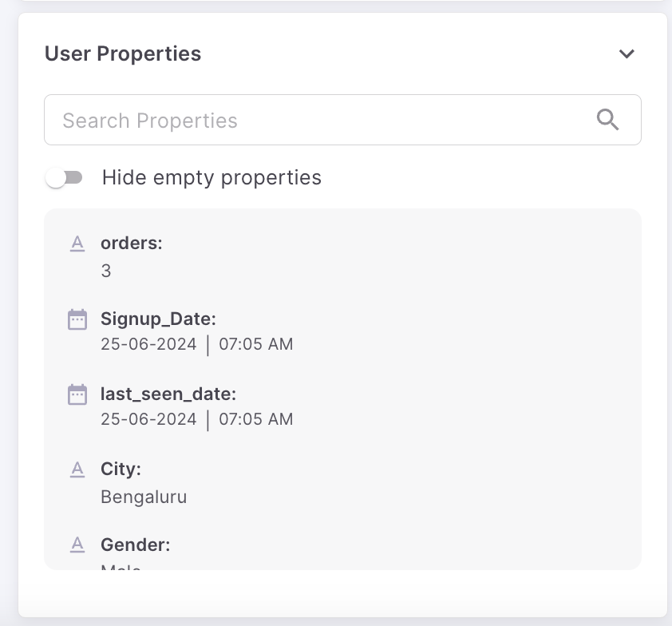Click the calendar icon beside last_seen_date
This screenshot has width=672, height=626.
click(77, 394)
